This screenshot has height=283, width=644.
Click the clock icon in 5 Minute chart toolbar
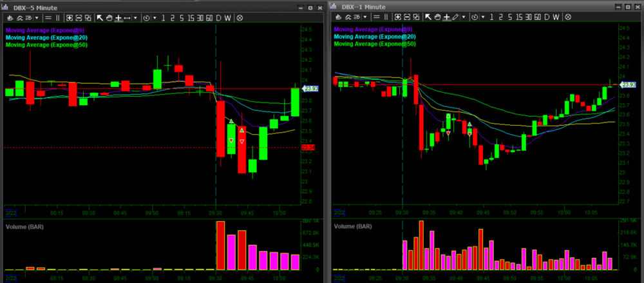coord(146,18)
